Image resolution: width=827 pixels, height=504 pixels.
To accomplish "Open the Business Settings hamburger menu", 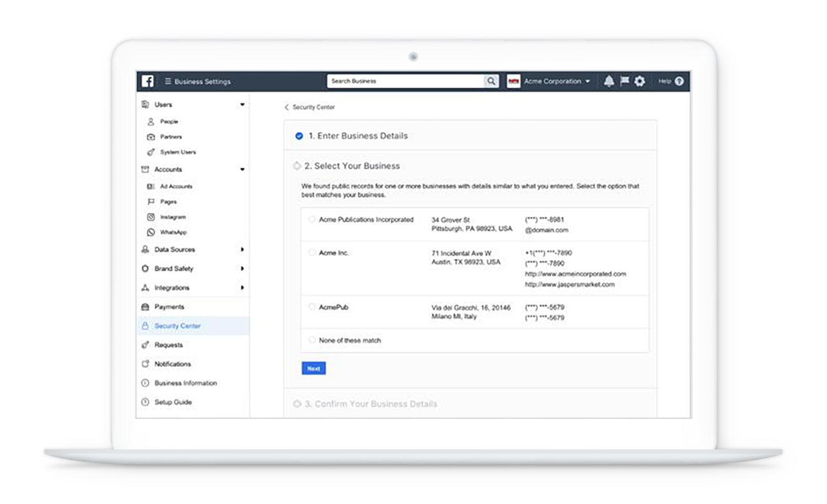I will coord(168,81).
